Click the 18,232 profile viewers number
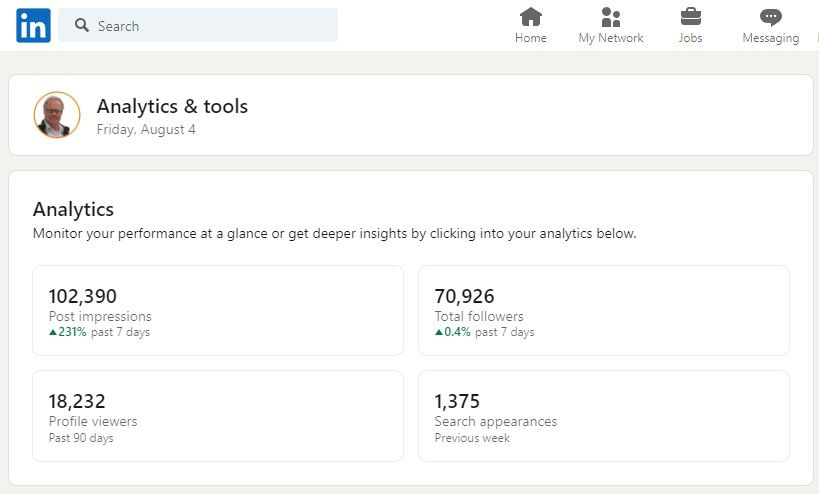Image resolution: width=819 pixels, height=494 pixels. tap(77, 401)
